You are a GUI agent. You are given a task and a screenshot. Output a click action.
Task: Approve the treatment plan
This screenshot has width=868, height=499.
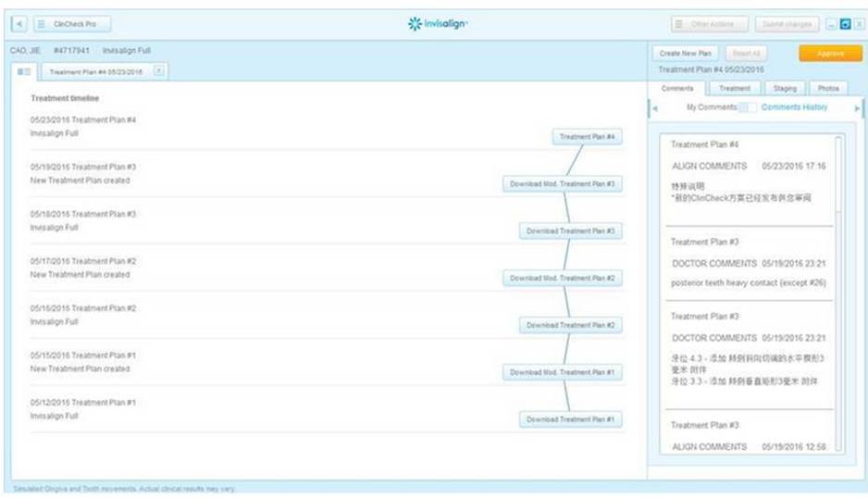[830, 53]
